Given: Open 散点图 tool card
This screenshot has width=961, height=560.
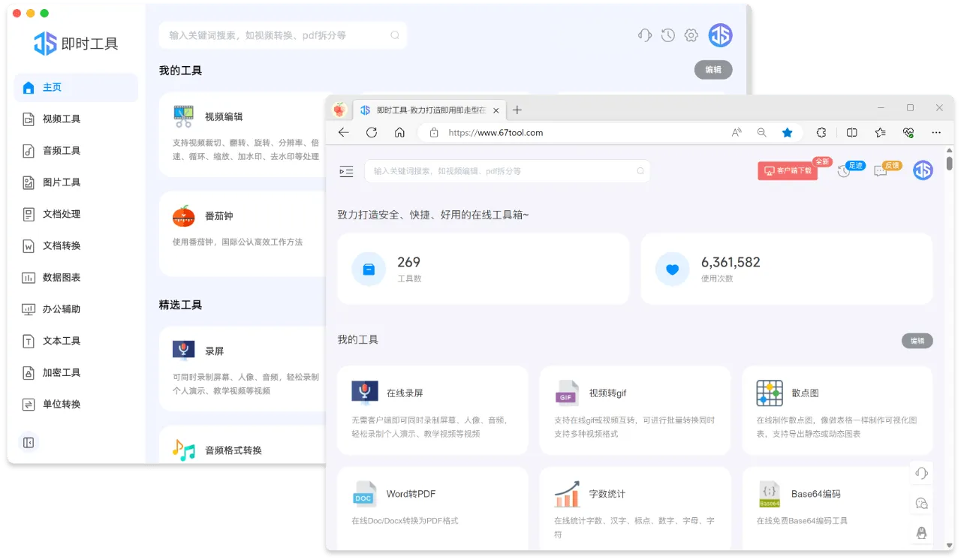Looking at the screenshot, I should click(x=838, y=411).
